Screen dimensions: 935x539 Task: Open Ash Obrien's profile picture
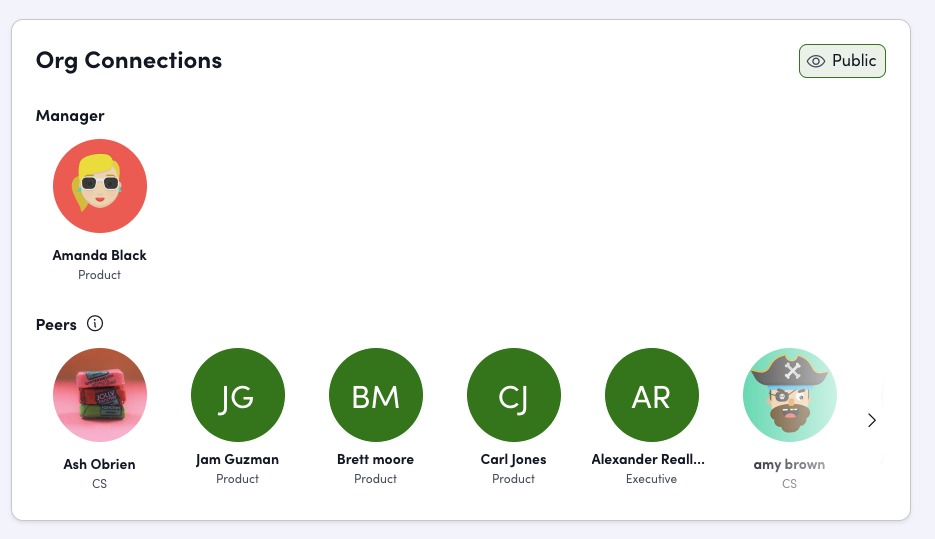tap(100, 395)
